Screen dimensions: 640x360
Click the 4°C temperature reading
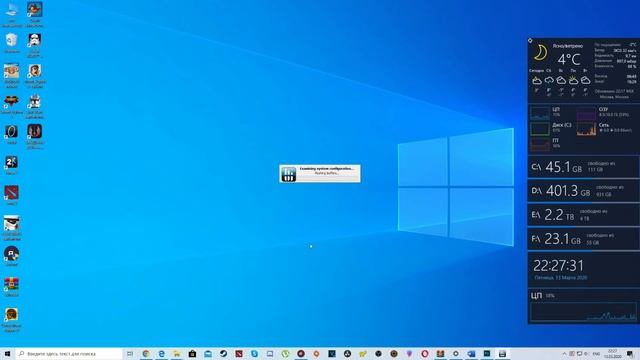pos(569,60)
